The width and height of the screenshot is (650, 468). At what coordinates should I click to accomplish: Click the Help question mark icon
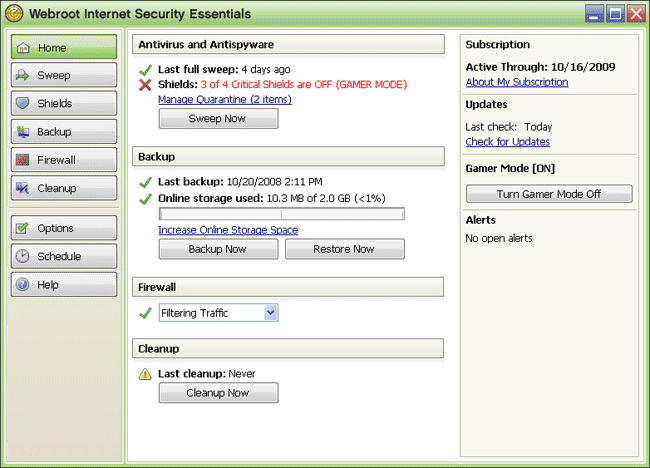point(22,284)
